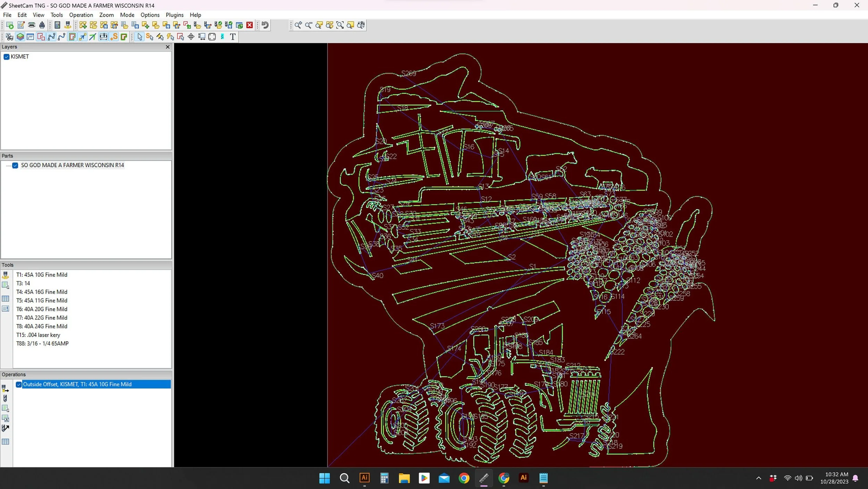
Task: Select the Text tool T icon
Action: point(233,37)
